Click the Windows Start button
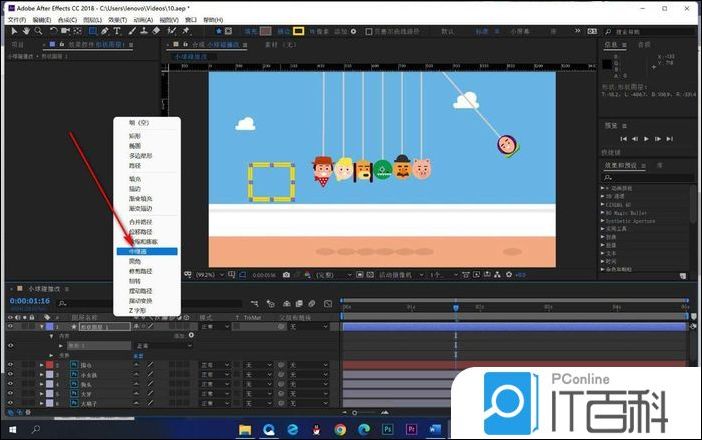Screen dimensions: 702x440 (x=11, y=429)
